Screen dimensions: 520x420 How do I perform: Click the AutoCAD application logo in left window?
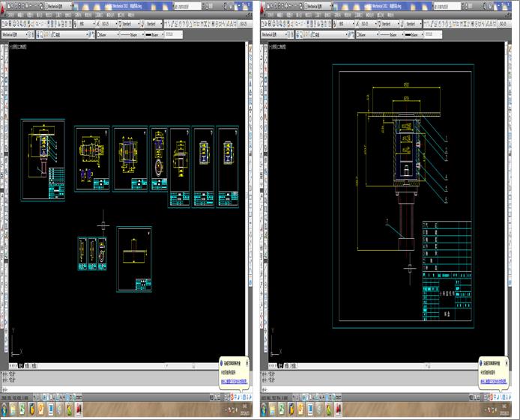coord(4,4)
